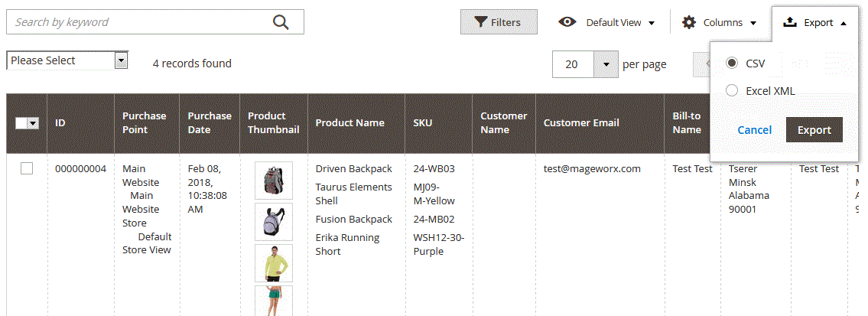Click the SKU WSH12-30-Purple
This screenshot has height=316, width=868.
pos(439,245)
